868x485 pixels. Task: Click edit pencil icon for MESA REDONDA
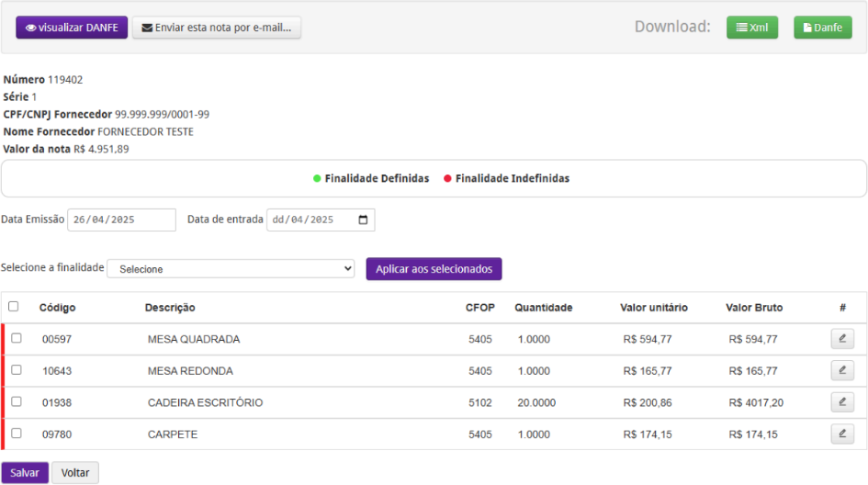pos(841,370)
